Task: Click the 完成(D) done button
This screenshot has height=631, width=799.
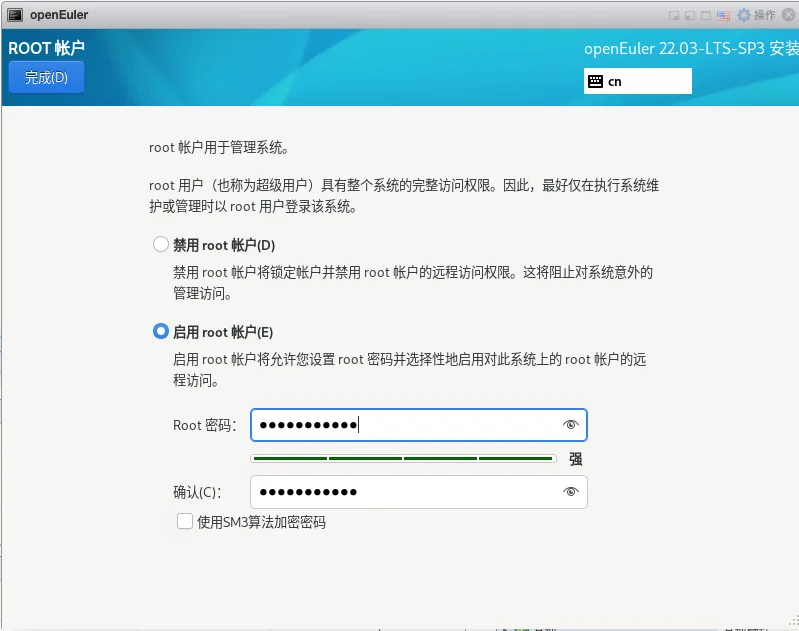Action: point(46,77)
